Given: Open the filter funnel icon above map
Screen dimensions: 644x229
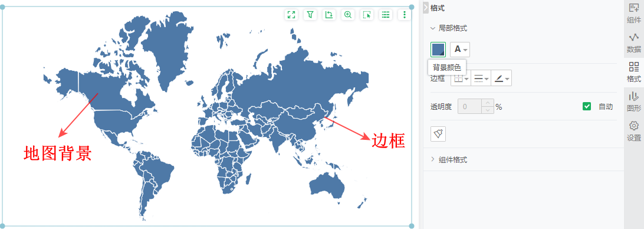Looking at the screenshot, I should pos(310,15).
